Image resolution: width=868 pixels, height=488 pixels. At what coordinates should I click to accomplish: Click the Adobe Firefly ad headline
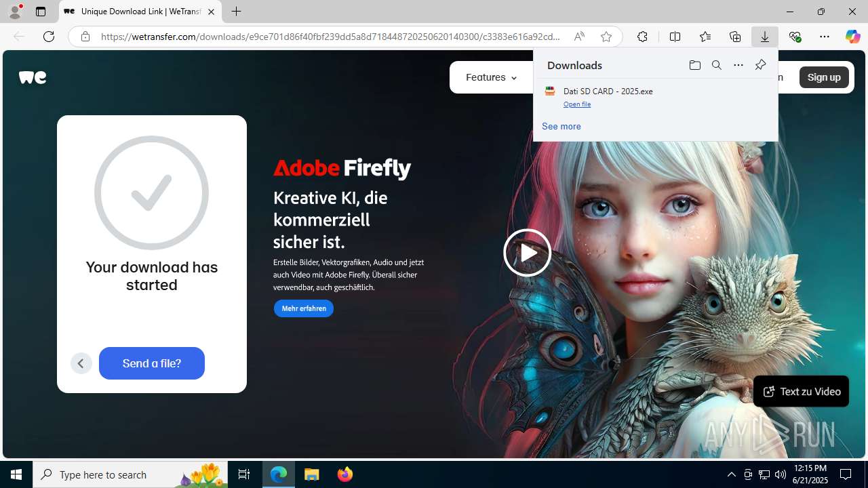pos(342,168)
